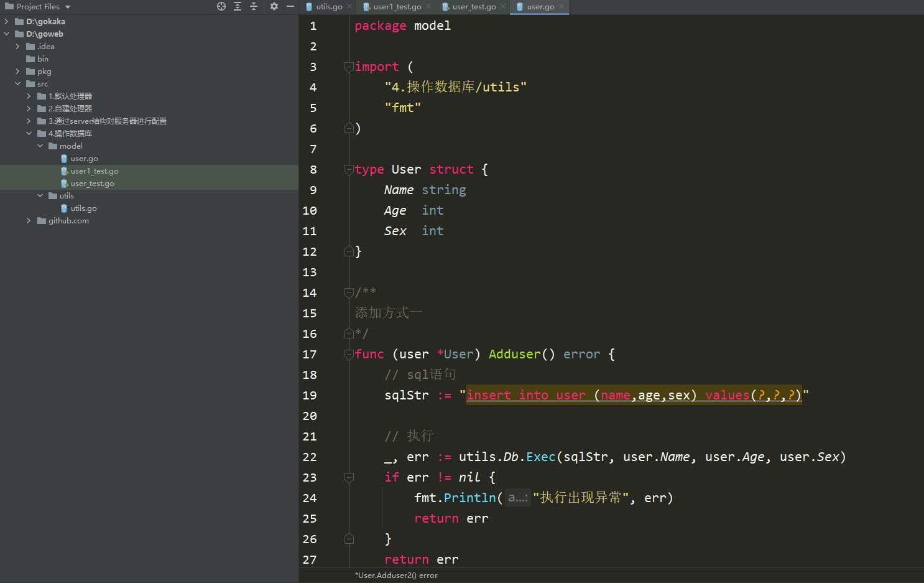924x583 pixels.
Task: Expand the pkg folder
Action: coord(17,72)
